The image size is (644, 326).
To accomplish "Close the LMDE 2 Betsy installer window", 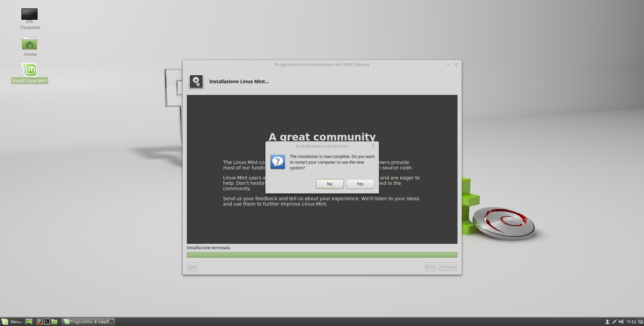I will pos(456,64).
